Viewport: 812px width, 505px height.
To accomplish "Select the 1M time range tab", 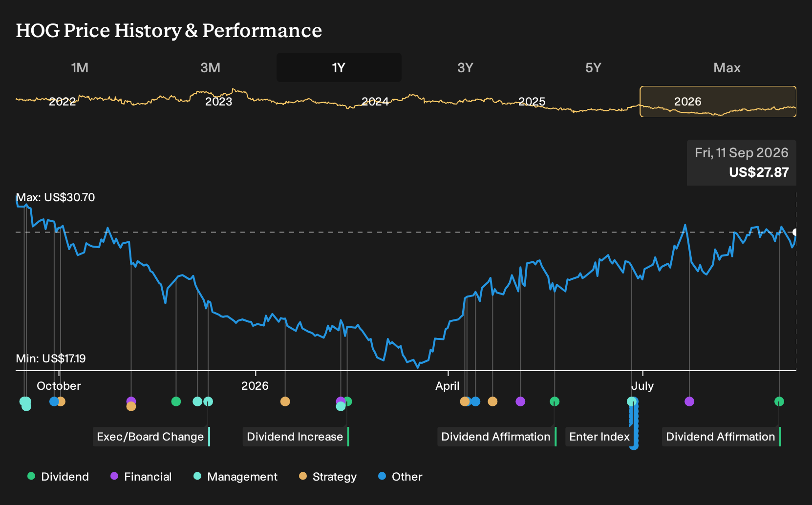I will click(x=80, y=67).
